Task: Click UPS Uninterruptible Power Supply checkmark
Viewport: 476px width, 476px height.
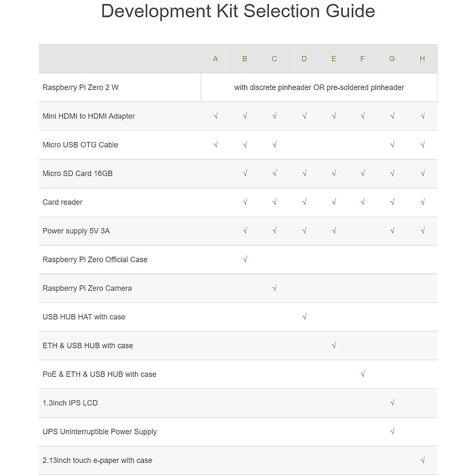Action: tap(392, 432)
